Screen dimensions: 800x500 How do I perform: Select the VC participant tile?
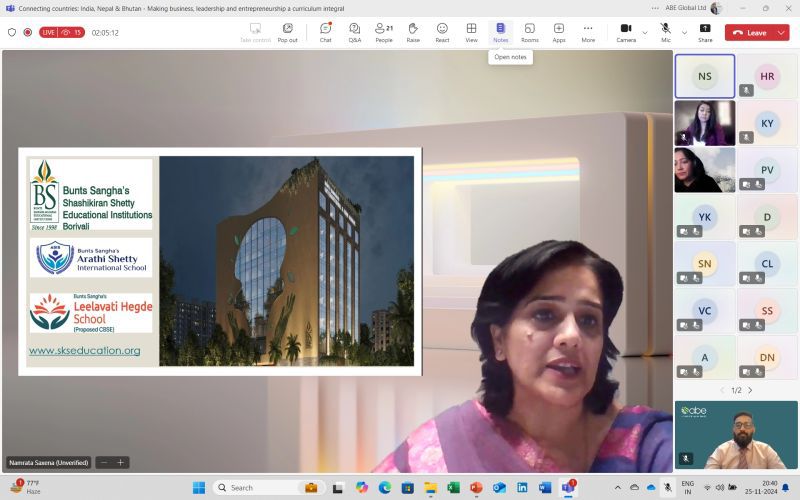pyautogui.click(x=705, y=311)
